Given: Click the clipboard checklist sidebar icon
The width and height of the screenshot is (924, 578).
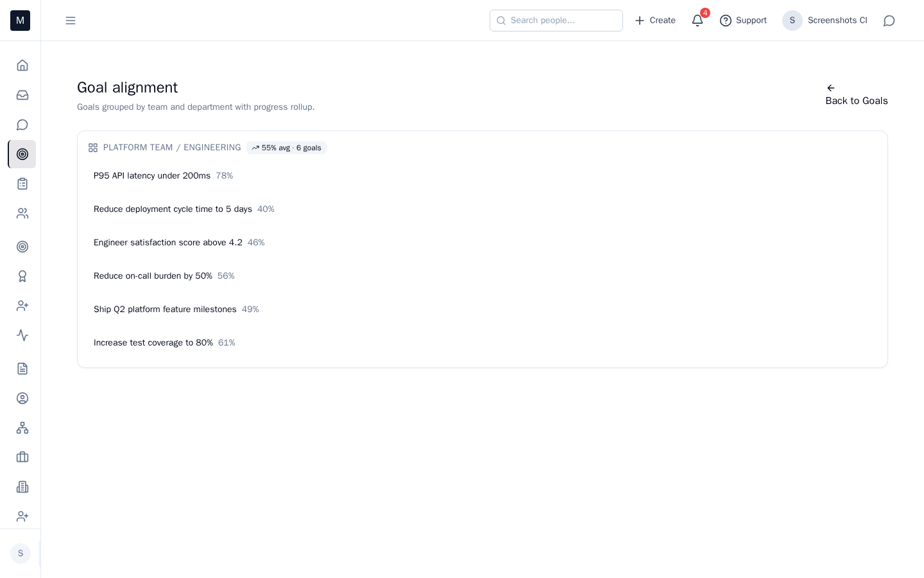Looking at the screenshot, I should (x=22, y=184).
